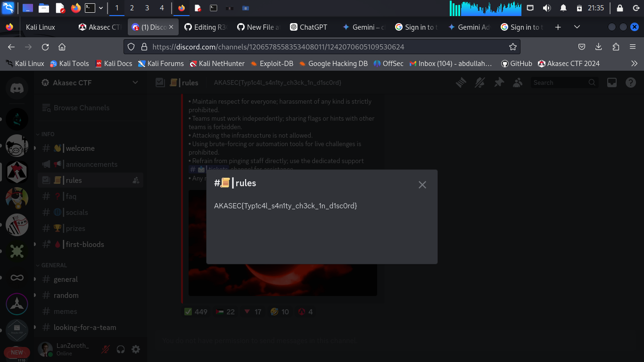Click the network connection tray icon
This screenshot has height=362, width=644.
pyautogui.click(x=530, y=8)
